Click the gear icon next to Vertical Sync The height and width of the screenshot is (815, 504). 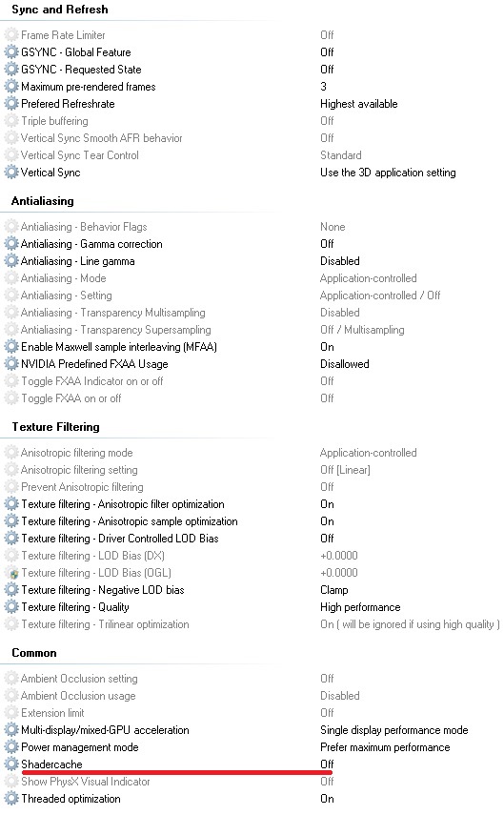[x=11, y=172]
